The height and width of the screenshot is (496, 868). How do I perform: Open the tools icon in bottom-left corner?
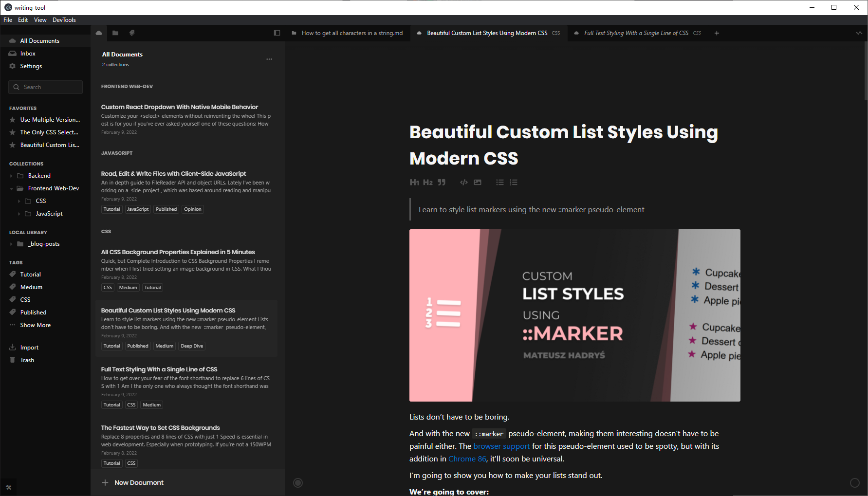pos(9,487)
